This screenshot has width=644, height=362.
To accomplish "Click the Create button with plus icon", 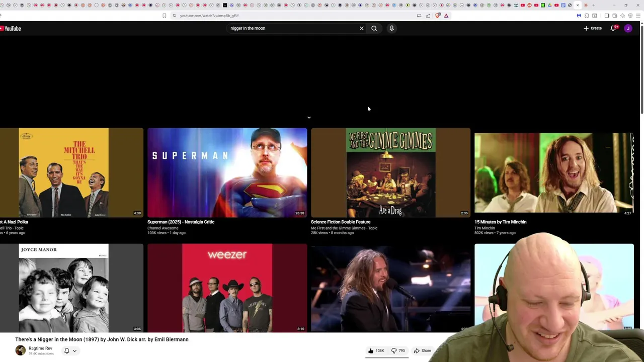I will [593, 28].
